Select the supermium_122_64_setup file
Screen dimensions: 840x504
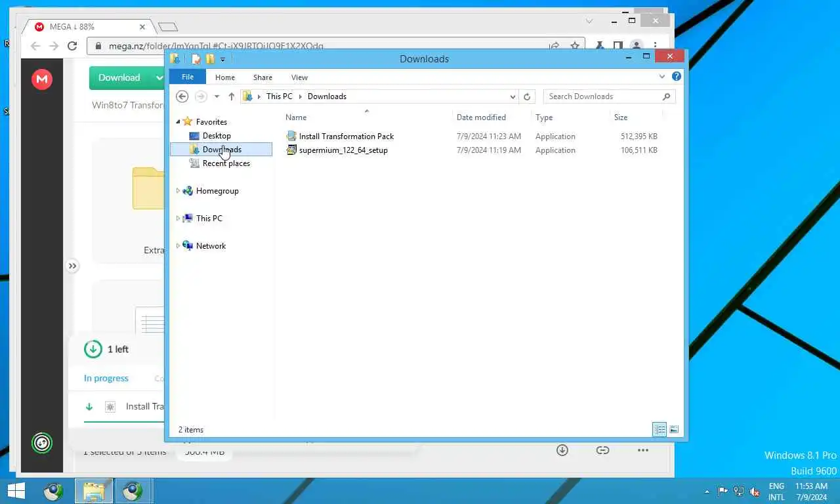343,150
